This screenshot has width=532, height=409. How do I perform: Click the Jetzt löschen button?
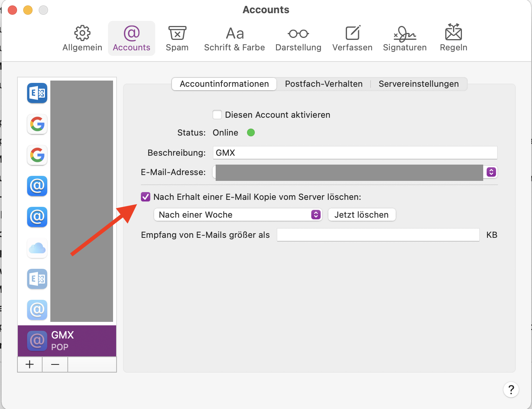362,215
